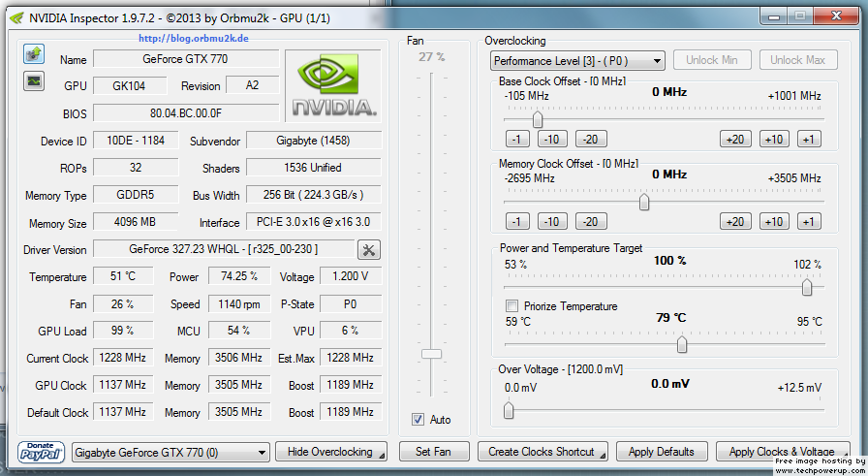Click the GPU Load reading 99 %
Viewport: 868px width, 476px height.
pos(123,331)
